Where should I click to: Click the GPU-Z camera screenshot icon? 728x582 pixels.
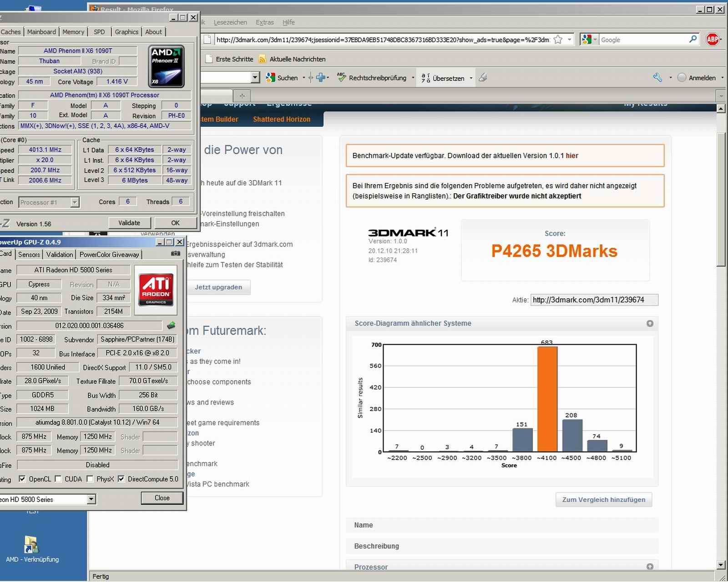click(175, 254)
